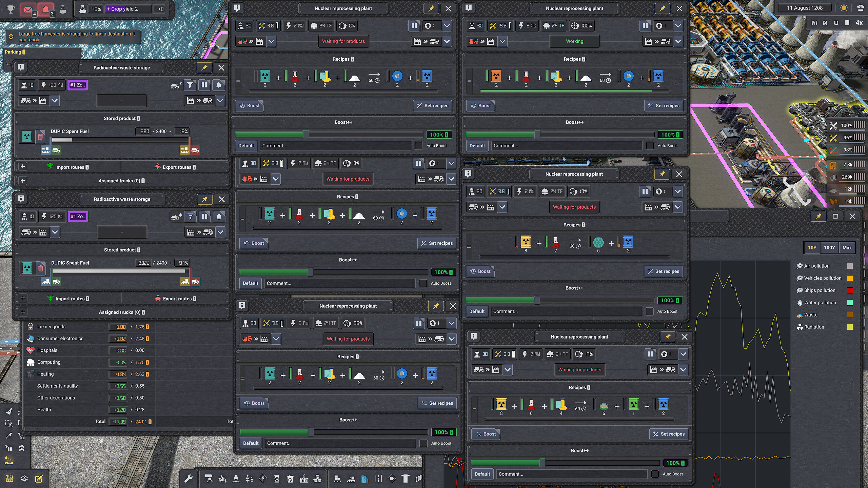Image resolution: width=868 pixels, height=488 pixels.
Task: Open the electricity bolt build category
Action: click(263, 479)
